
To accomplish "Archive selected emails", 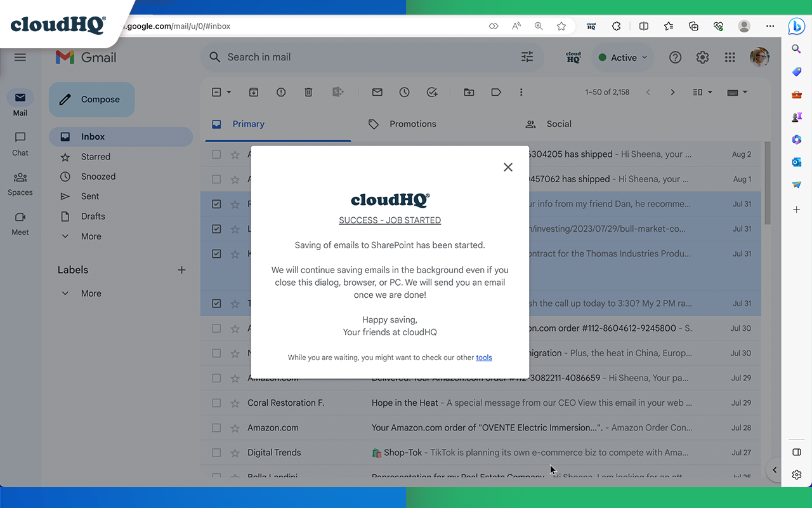I will 253,92.
